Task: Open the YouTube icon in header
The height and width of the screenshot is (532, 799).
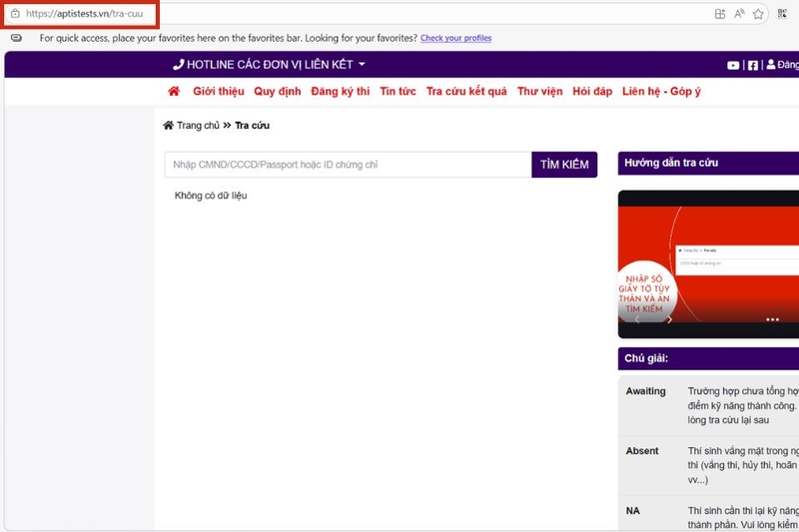Action: coord(733,65)
